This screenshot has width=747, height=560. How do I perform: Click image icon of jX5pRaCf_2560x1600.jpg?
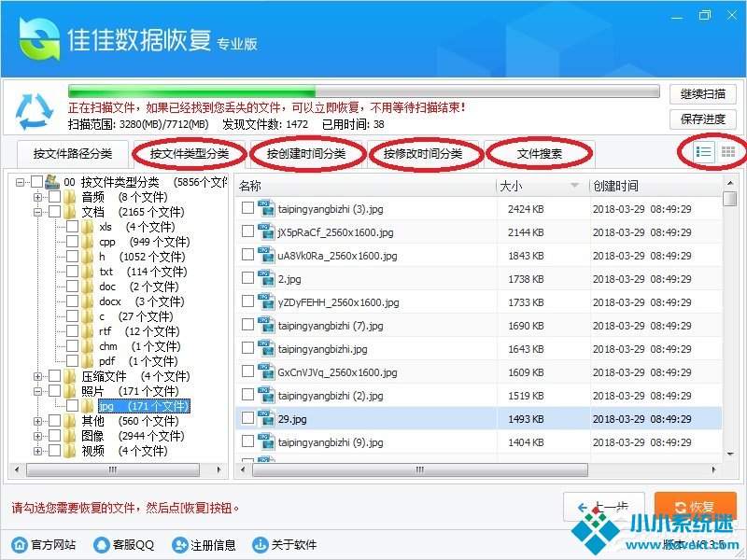pos(266,231)
